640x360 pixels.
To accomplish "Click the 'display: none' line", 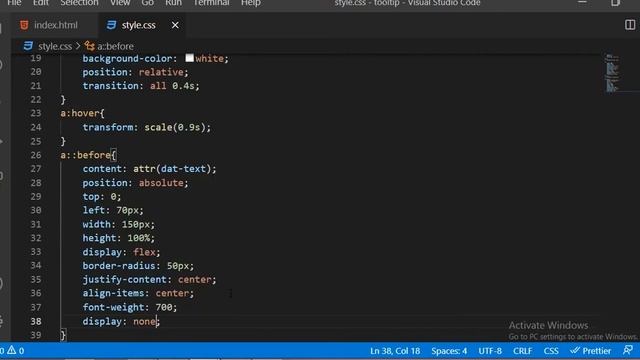I will 121,321.
